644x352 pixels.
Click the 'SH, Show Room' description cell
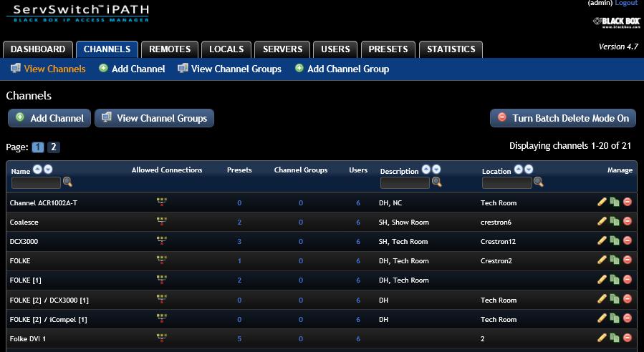point(404,223)
